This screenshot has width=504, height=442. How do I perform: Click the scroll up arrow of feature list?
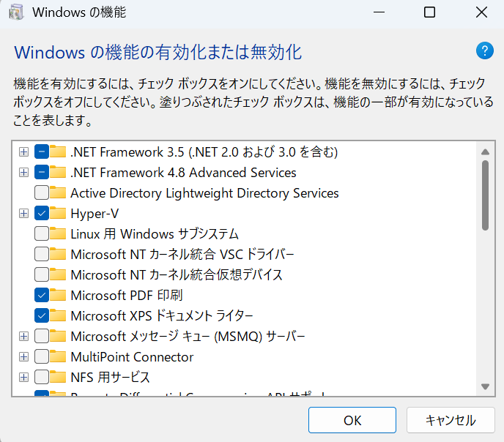point(484,151)
